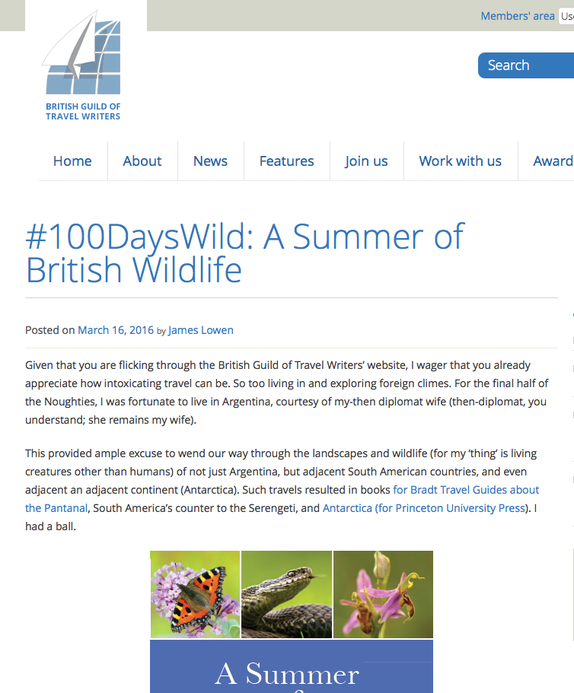Open the Antarctica Princeton University Press link

(x=424, y=508)
